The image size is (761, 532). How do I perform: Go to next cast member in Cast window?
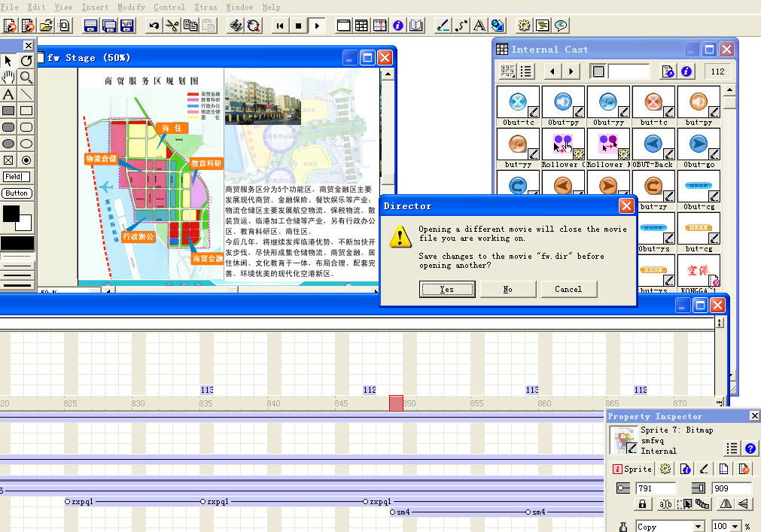click(x=571, y=71)
